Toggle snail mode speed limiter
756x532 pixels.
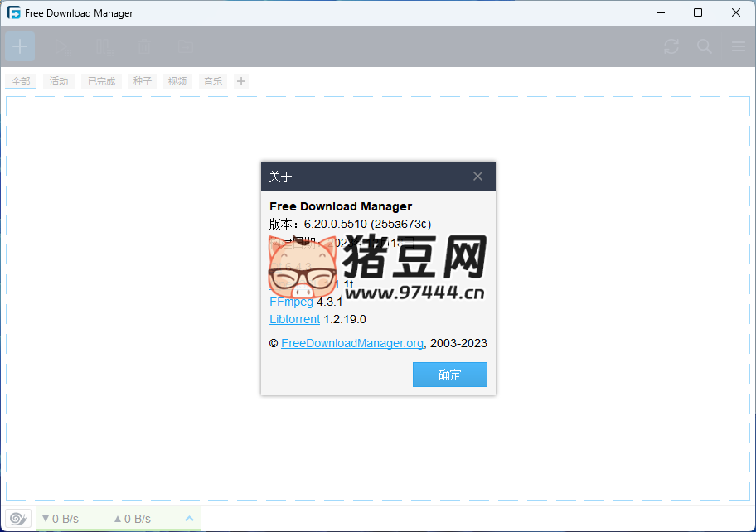[x=18, y=519]
